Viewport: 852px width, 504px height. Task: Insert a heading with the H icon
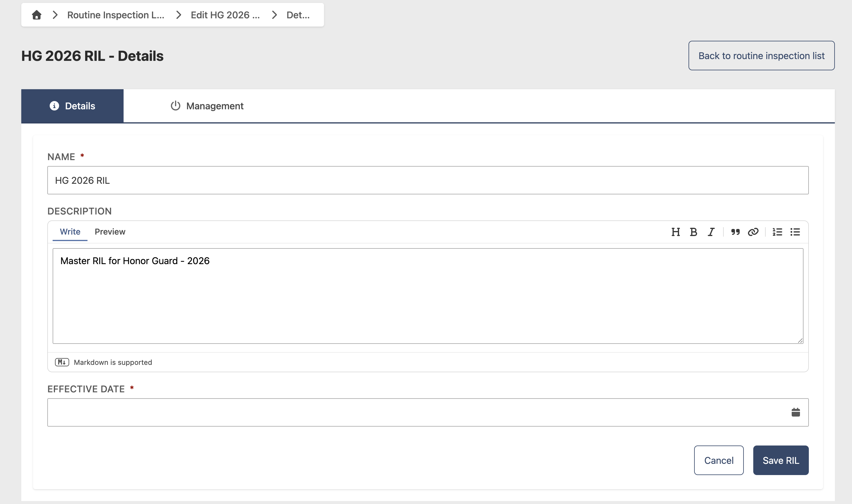(x=676, y=232)
